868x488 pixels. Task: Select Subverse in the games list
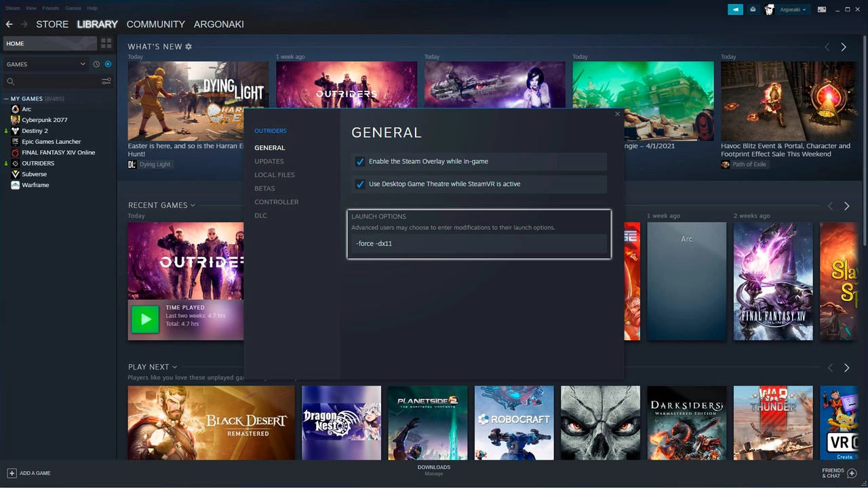point(34,174)
